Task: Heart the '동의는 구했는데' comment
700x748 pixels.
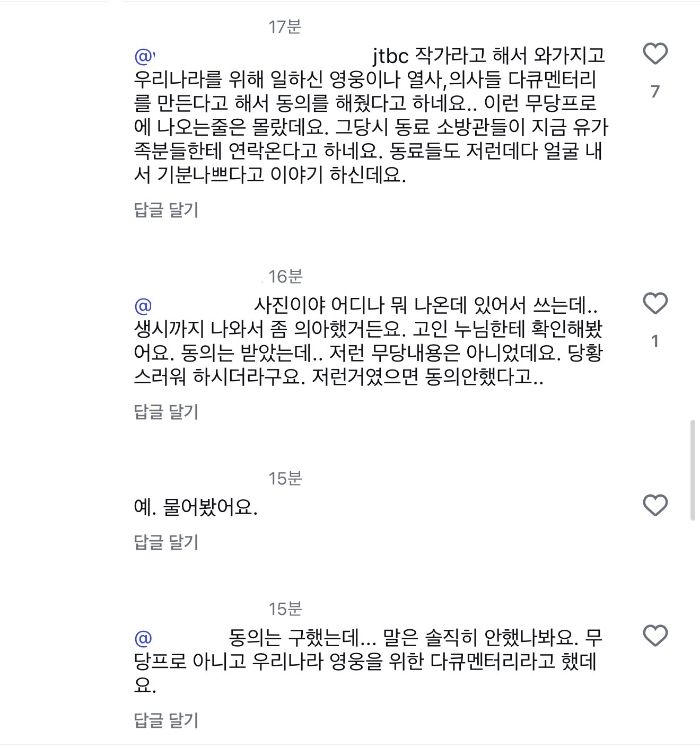Action: (655, 636)
